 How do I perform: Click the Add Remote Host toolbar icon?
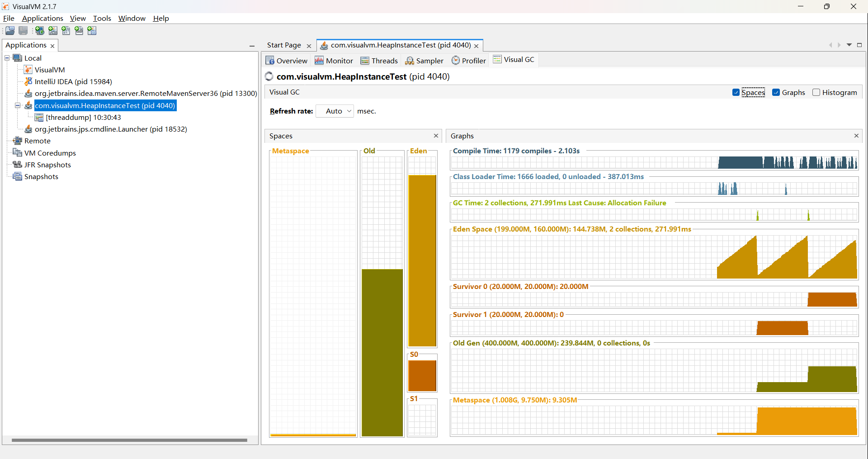[40, 31]
